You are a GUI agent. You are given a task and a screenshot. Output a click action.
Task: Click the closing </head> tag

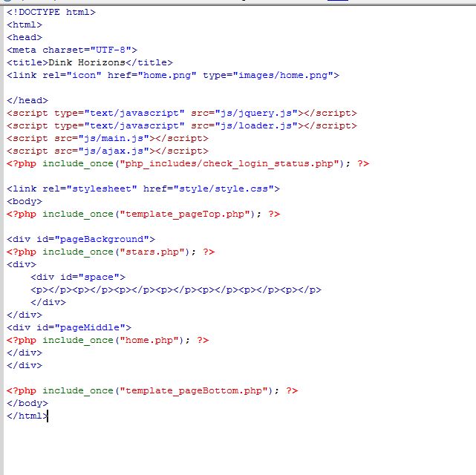point(27,100)
